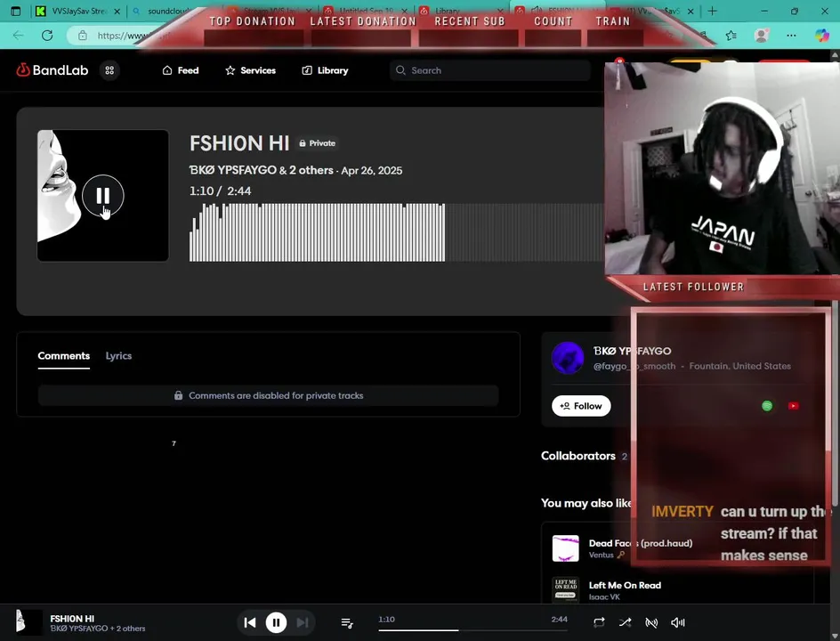Skip to previous track in player bar
Image resolution: width=840 pixels, height=641 pixels.
click(250, 622)
